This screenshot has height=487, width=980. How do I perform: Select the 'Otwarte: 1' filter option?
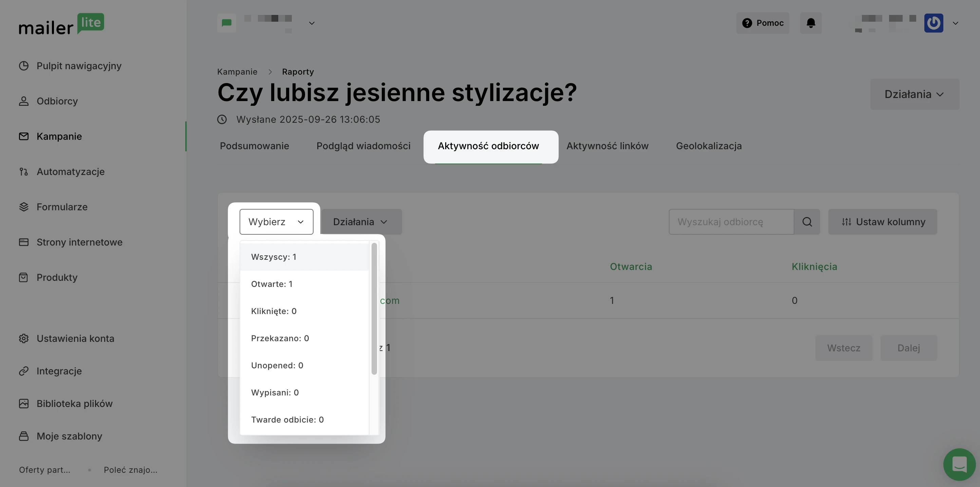pos(271,284)
